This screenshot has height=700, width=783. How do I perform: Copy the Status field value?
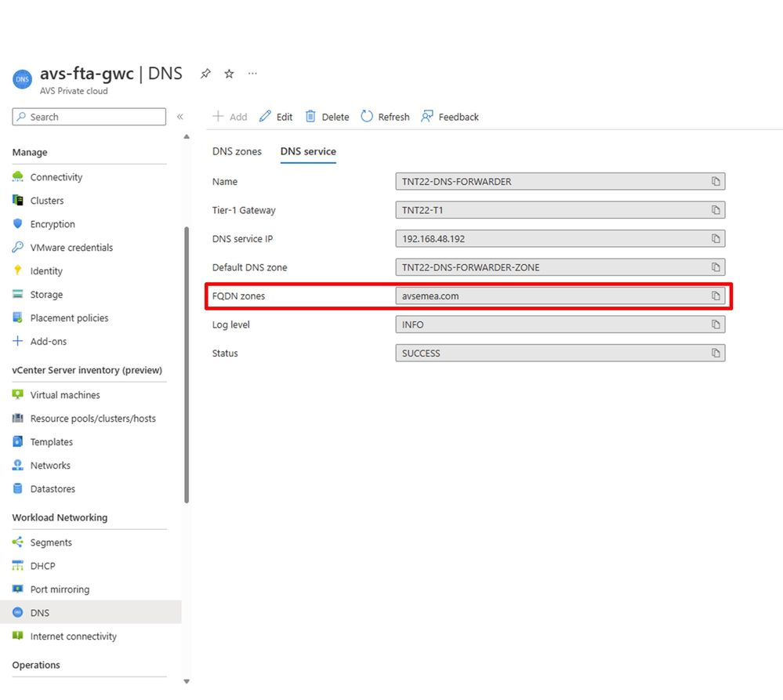point(715,354)
